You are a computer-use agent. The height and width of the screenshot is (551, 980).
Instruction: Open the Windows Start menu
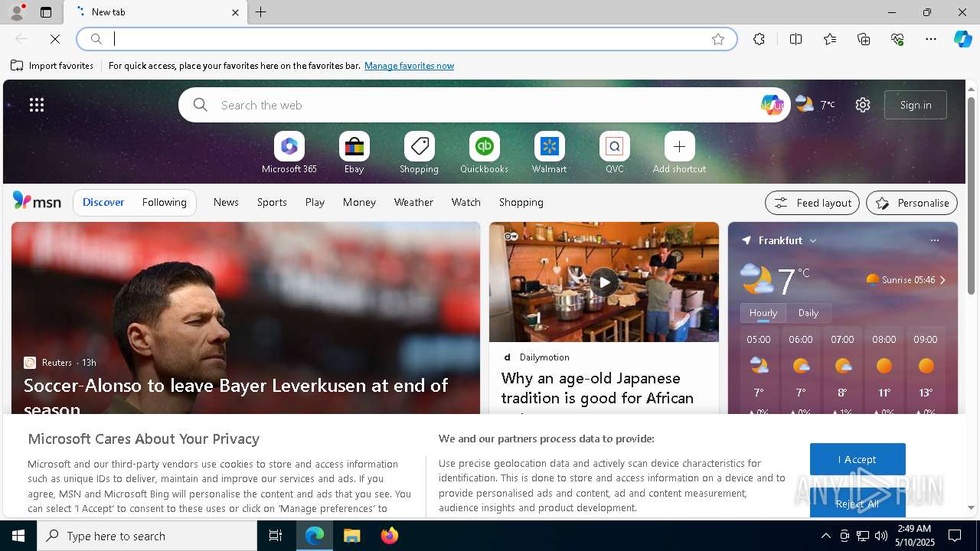[x=18, y=536]
